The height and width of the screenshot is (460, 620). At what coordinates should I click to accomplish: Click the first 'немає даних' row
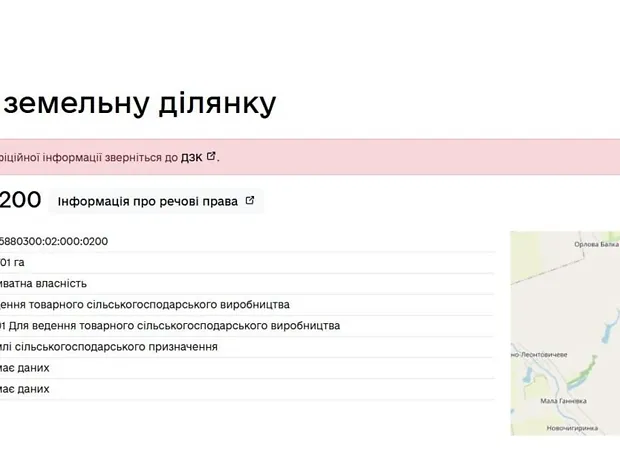[26, 367]
